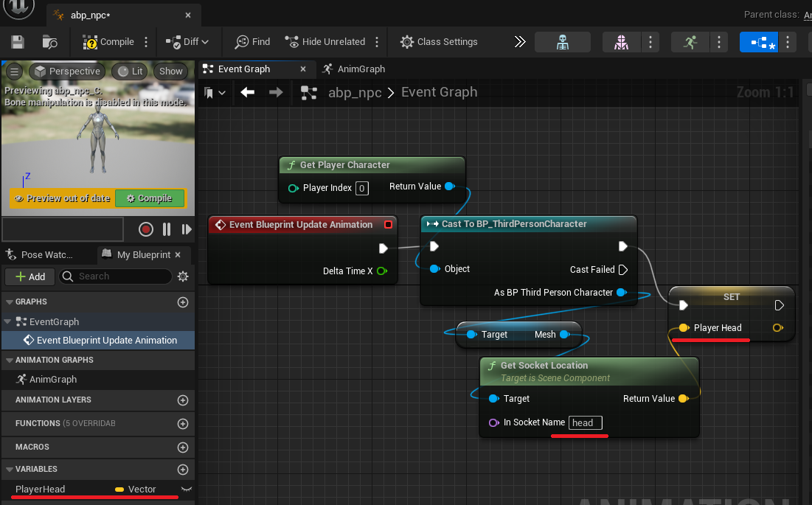Edit In Socket Name field 'head'
Viewport: 812px width, 505px height.
tap(585, 422)
